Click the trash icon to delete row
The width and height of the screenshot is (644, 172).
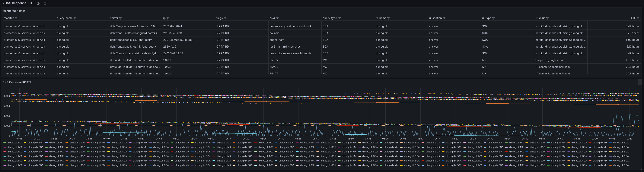(45, 4)
